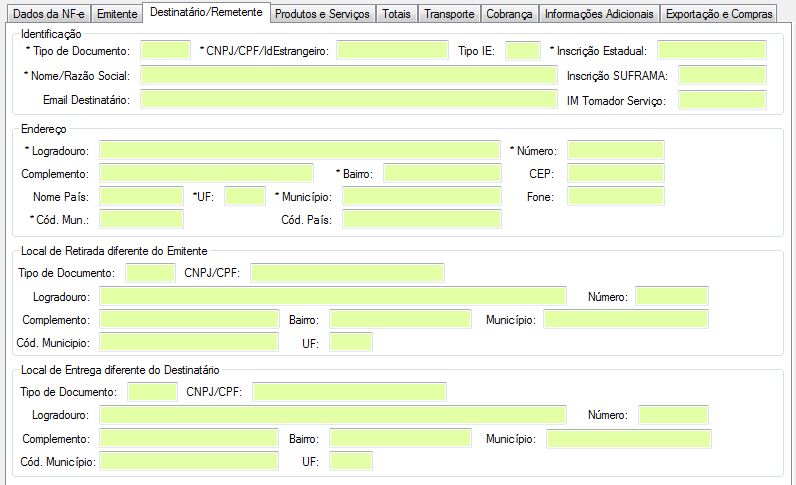This screenshot has width=796, height=485.
Task: Switch to the Cobrança tab
Action: point(510,14)
